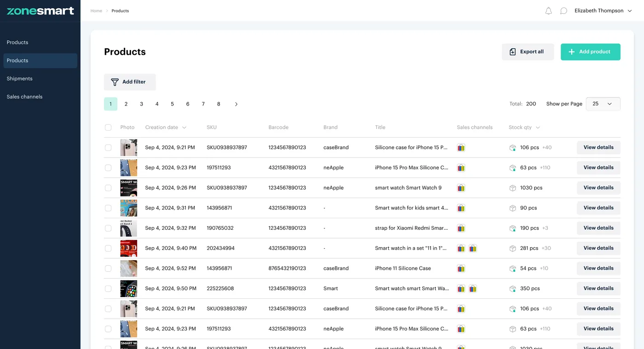
Task: Click the filter funnel icon in Add filter
Action: tap(115, 81)
